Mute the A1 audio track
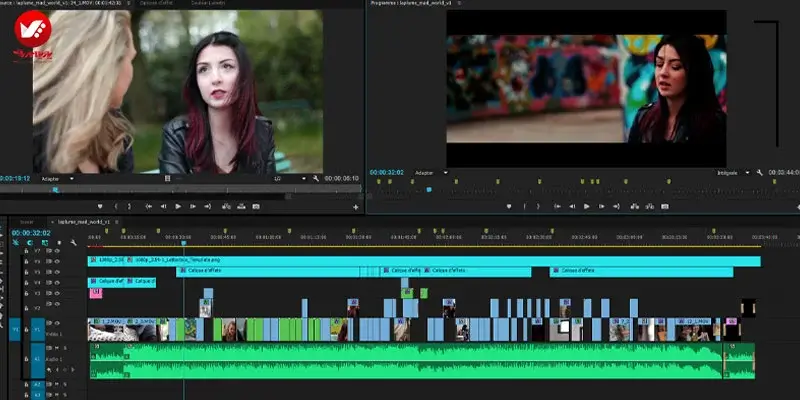800x400 pixels. [x=57, y=348]
